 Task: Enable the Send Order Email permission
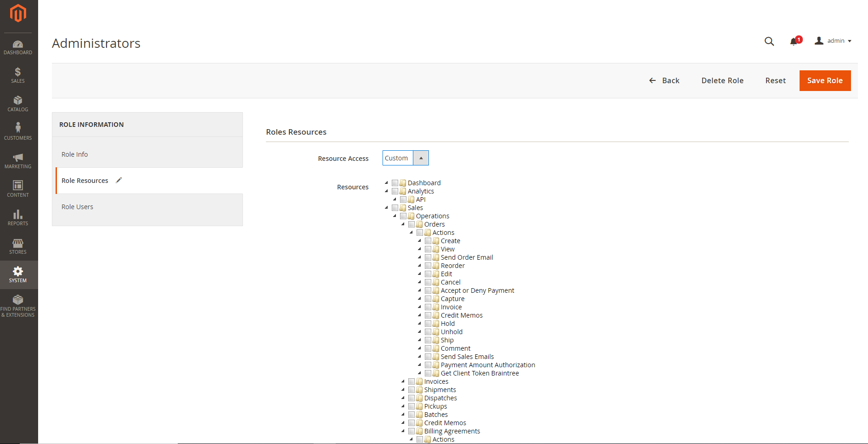pyautogui.click(x=428, y=257)
